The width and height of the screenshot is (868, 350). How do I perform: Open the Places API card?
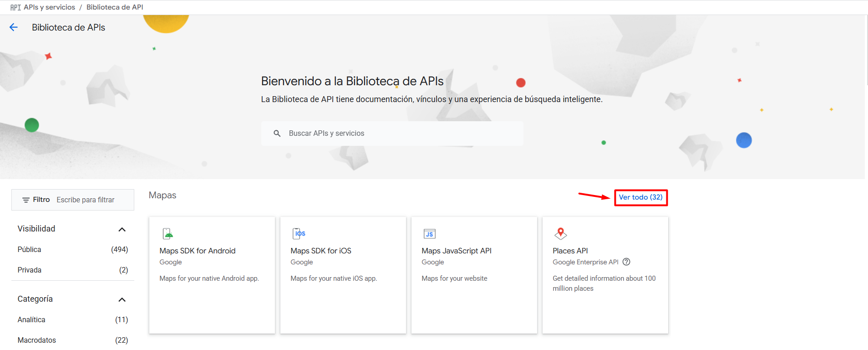(x=605, y=275)
